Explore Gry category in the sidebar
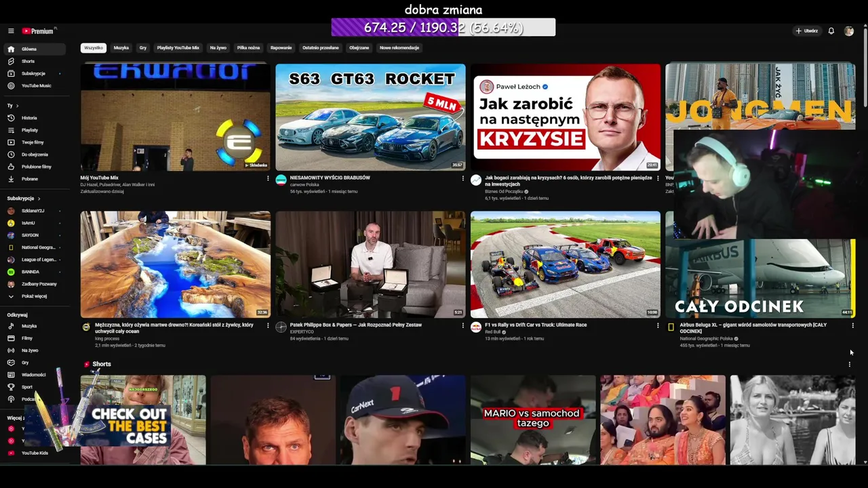868x488 pixels. click(x=34, y=363)
